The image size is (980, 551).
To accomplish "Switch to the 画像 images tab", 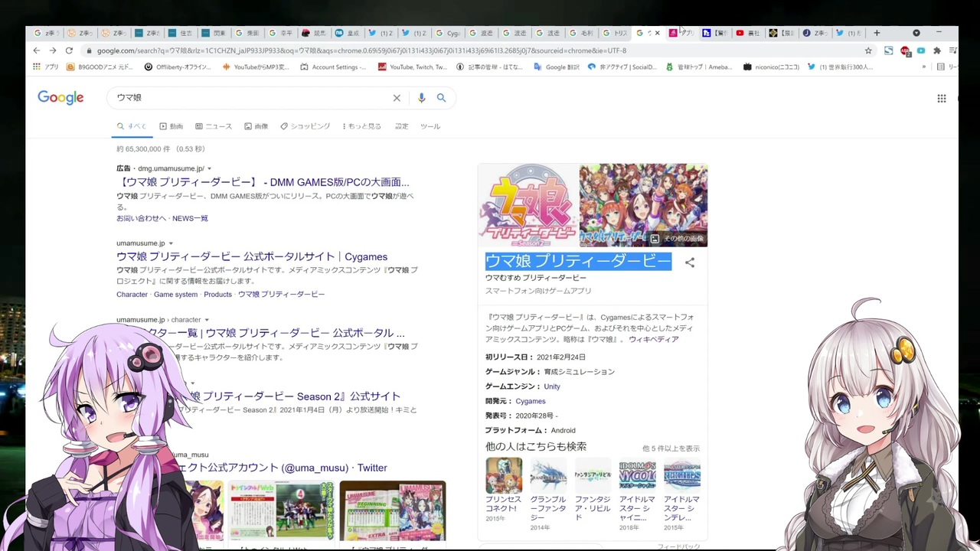I will (256, 126).
